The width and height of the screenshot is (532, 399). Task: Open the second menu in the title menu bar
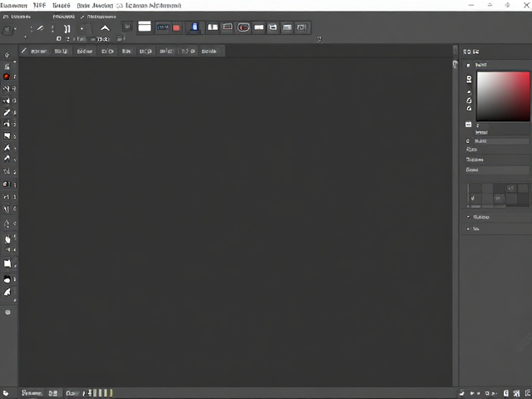39,6
